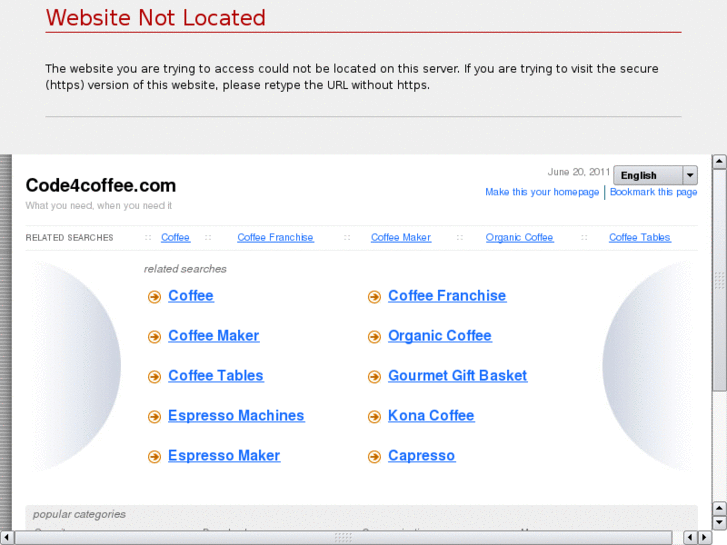The image size is (727, 545).
Task: Click the orange arrow icon beside Coffee Maker
Action: click(x=154, y=336)
